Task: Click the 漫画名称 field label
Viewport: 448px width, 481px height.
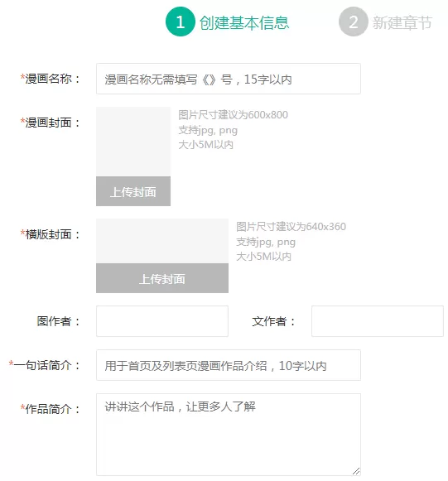Action: tap(50, 79)
